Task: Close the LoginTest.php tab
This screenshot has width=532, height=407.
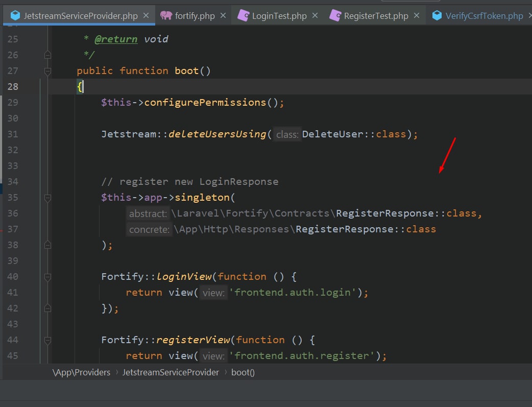Action: [x=315, y=16]
